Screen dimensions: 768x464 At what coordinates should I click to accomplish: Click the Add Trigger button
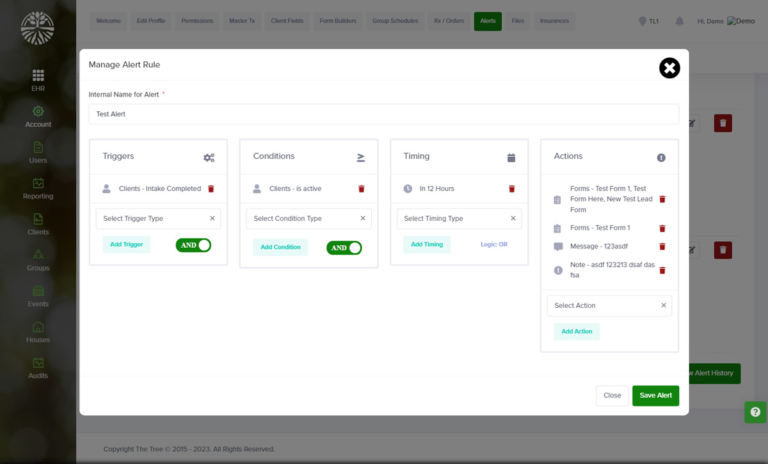tap(126, 244)
